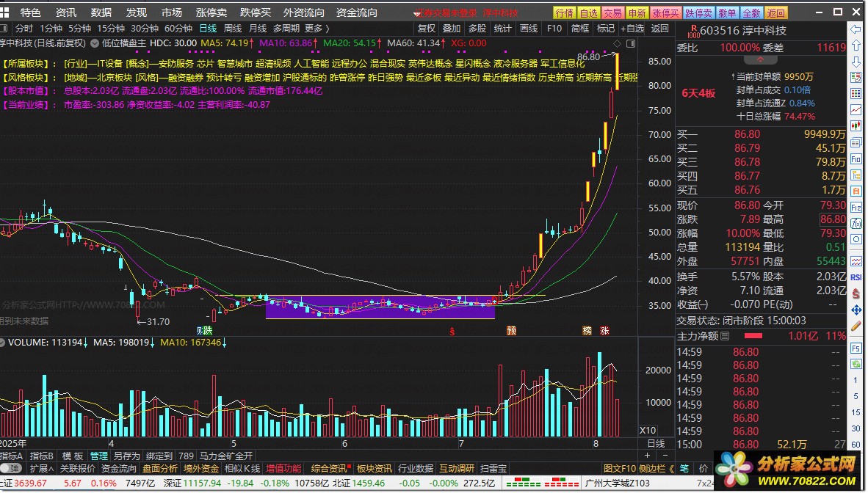
Task: Toggle the 标记 option
Action: [606, 28]
